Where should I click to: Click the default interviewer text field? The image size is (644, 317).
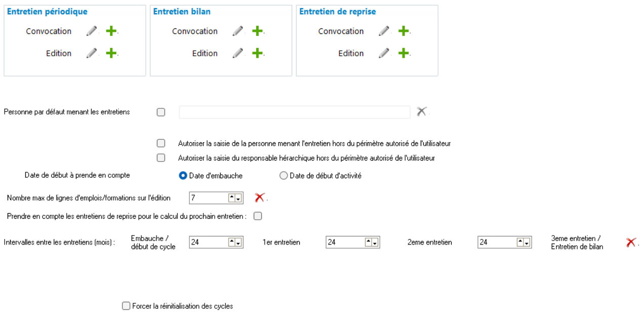click(295, 112)
